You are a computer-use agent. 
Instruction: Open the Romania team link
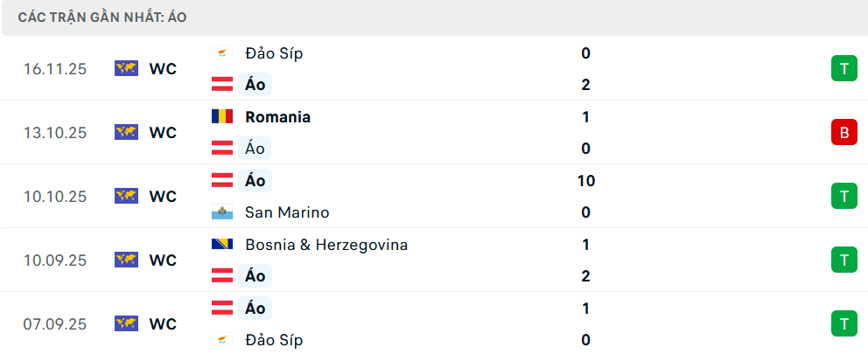(x=277, y=117)
